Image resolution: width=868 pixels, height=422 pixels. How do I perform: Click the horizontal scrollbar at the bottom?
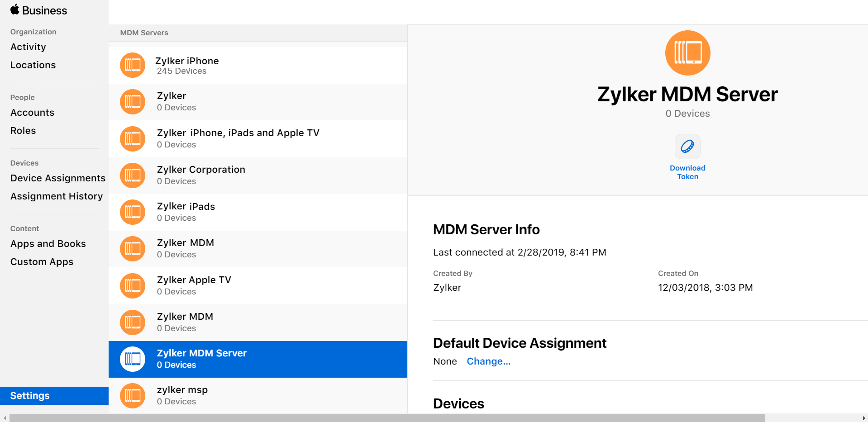tap(387, 418)
